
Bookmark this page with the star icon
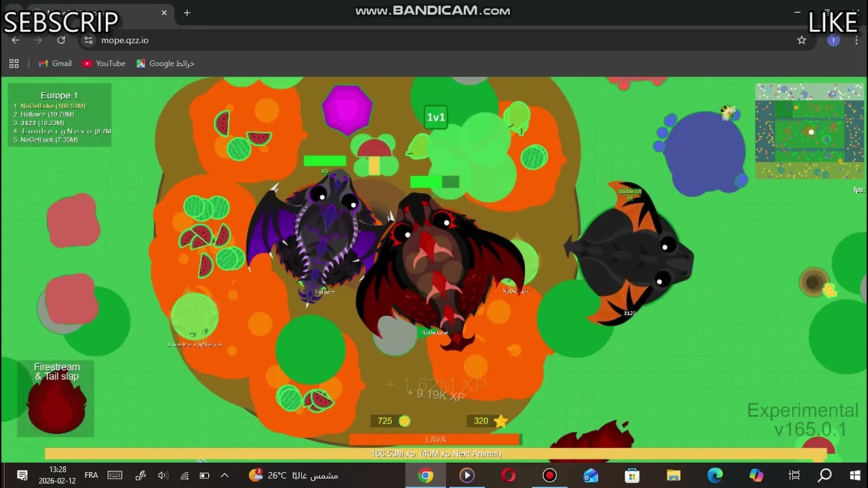(x=802, y=40)
